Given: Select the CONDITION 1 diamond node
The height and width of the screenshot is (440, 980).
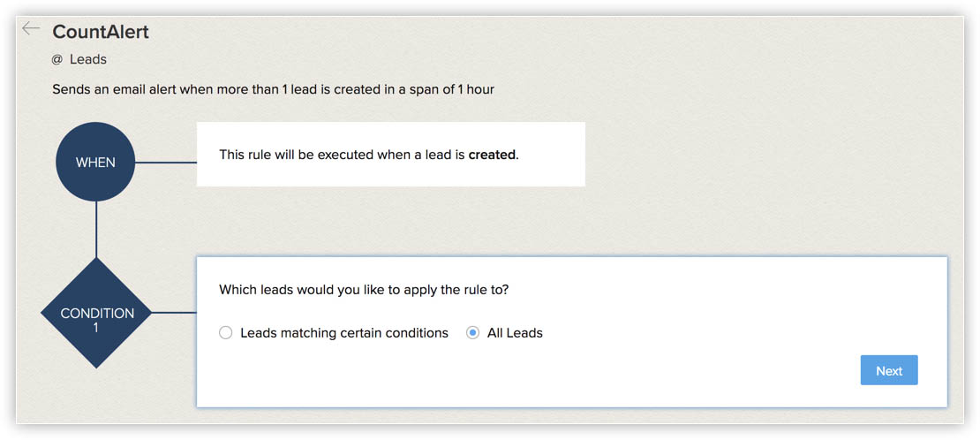Looking at the screenshot, I should point(95,313).
